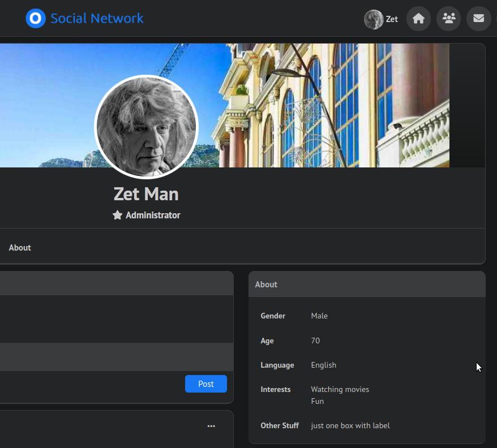
Task: Click the Administrator role label
Action: (153, 216)
